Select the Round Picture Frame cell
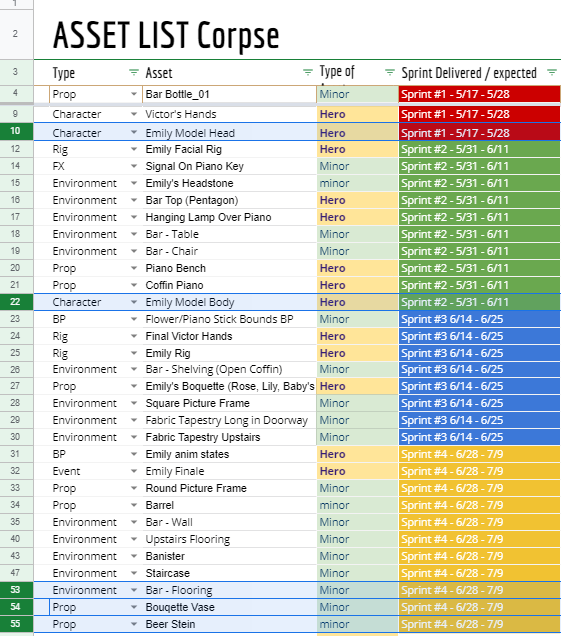This screenshot has width=561, height=636. coord(229,488)
